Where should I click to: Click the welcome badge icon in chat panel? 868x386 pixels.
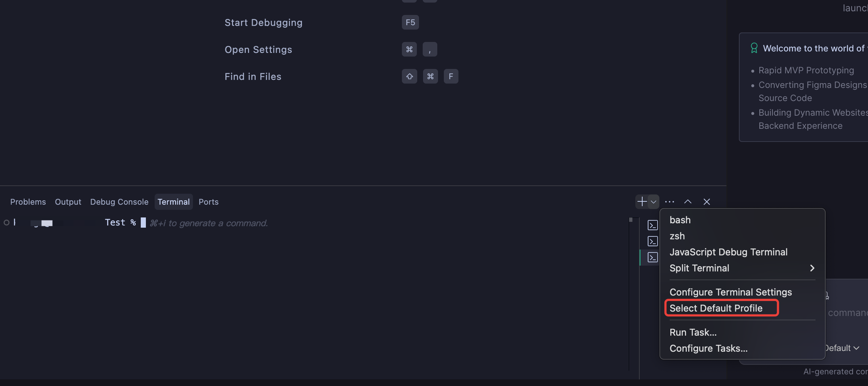(754, 48)
